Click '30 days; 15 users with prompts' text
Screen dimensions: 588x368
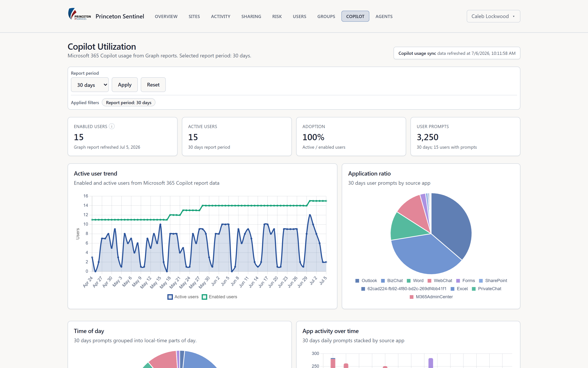447,147
